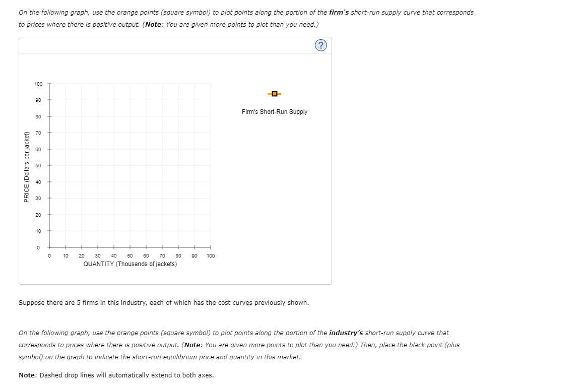Place an orange point at the graph origin
The width and height of the screenshot is (588, 387).
pyautogui.click(x=49, y=247)
